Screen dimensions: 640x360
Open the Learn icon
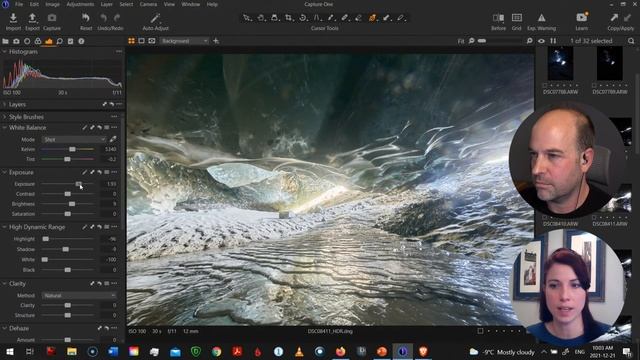[582, 18]
